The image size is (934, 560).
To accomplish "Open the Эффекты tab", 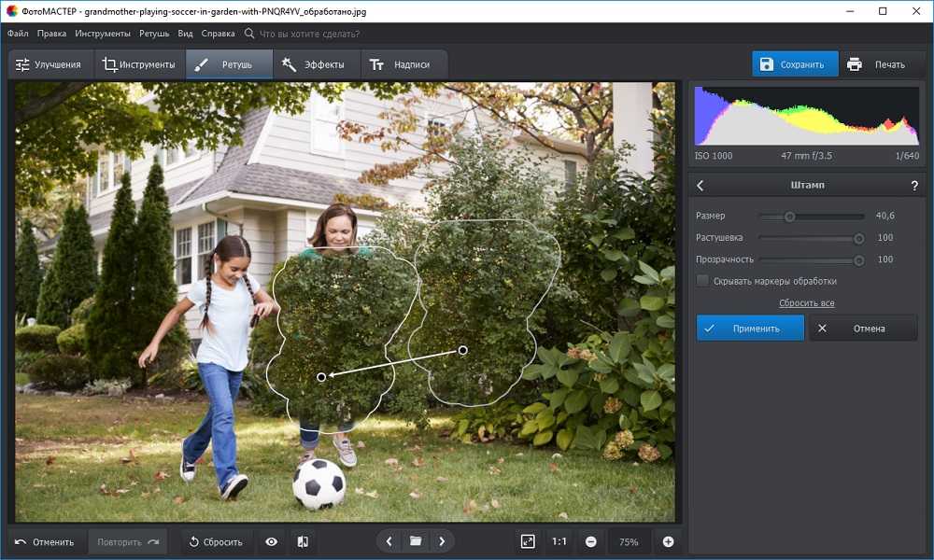I will point(317,64).
